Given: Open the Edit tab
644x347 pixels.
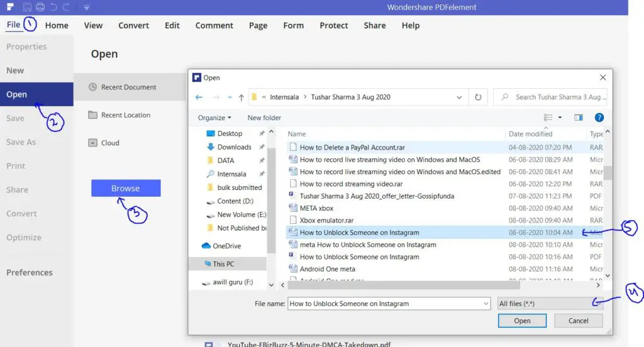Looking at the screenshot, I should 172,26.
